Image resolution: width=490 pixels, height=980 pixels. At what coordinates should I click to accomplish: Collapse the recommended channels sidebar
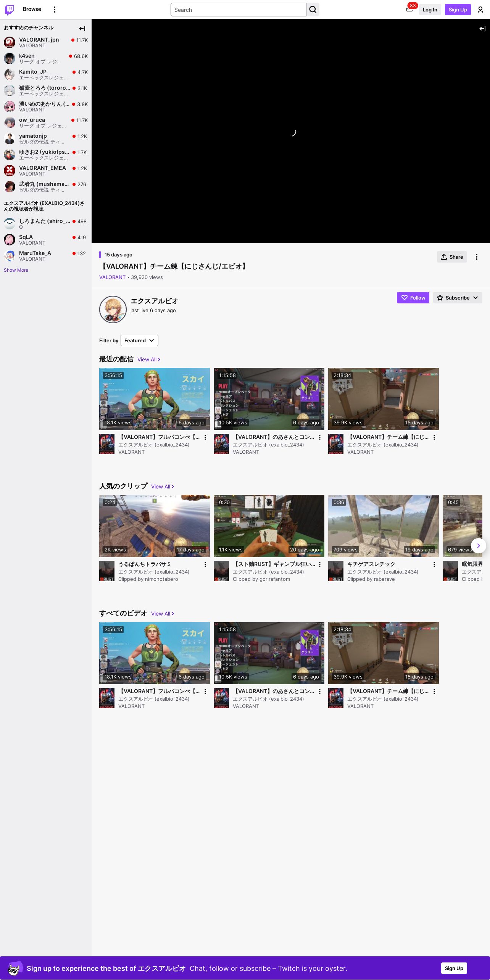coord(82,29)
